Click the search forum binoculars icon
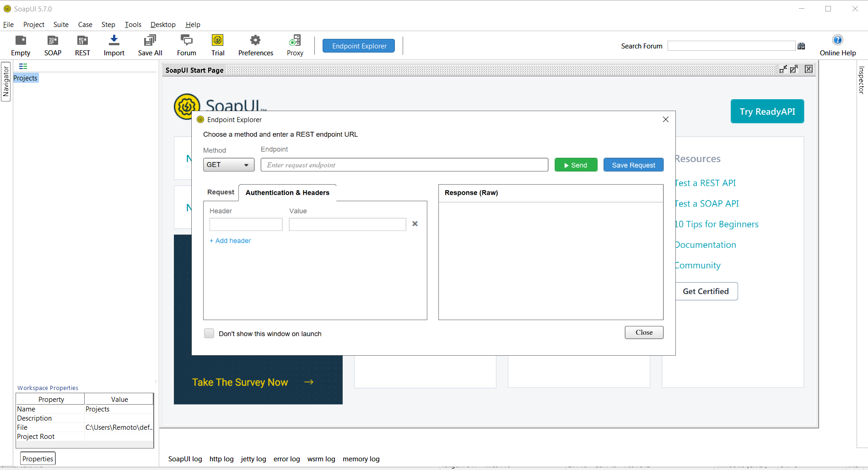Viewport: 868px width, 470px height. click(x=801, y=46)
